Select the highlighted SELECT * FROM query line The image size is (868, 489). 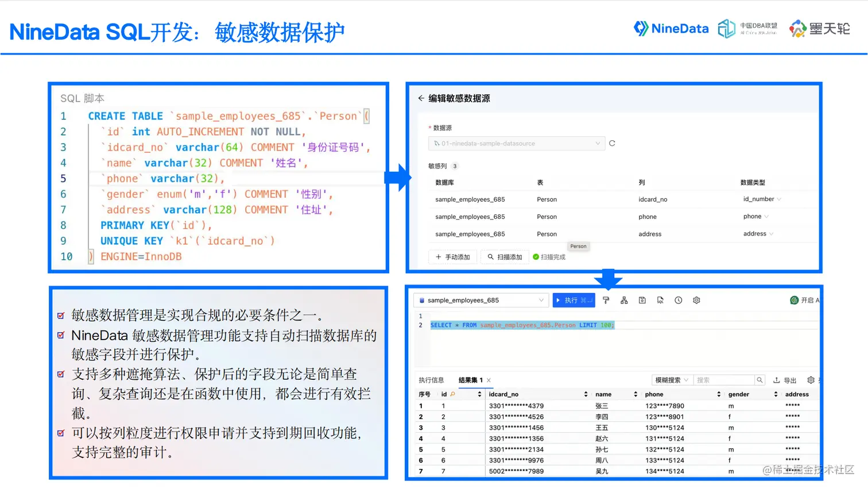click(x=522, y=325)
